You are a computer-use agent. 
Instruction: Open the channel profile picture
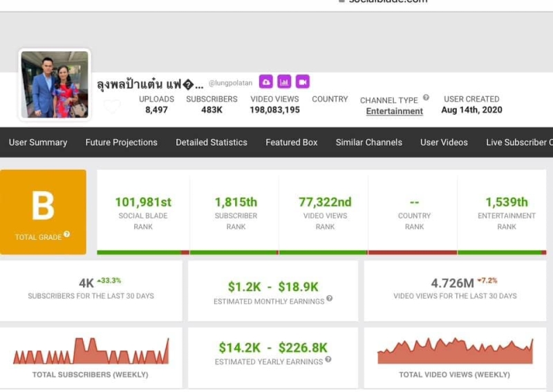pos(55,84)
